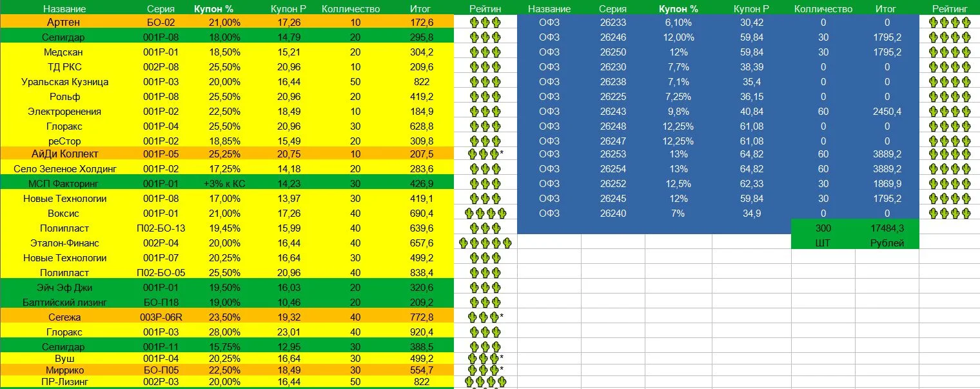Viewport: 980px width, 389px height.
Task: Select the cactus rating for Вуш
Action: [x=485, y=358]
